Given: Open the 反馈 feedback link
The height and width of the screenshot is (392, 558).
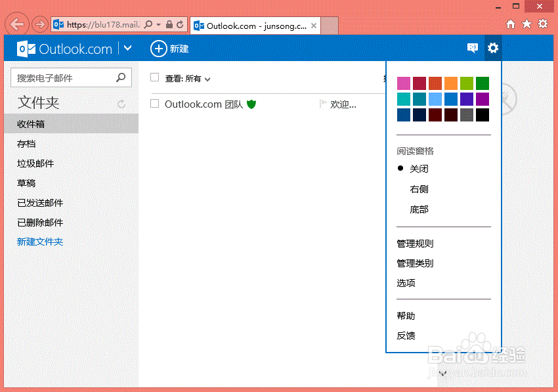Looking at the screenshot, I should tap(406, 335).
